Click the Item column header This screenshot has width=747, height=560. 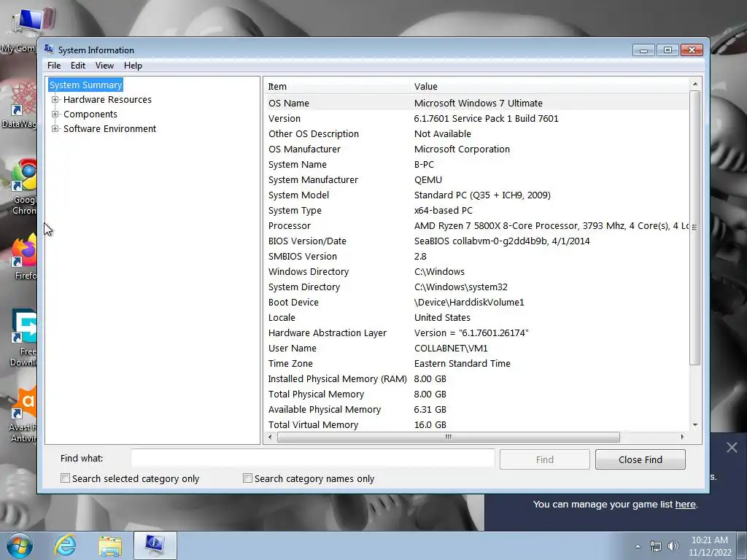pyautogui.click(x=336, y=86)
